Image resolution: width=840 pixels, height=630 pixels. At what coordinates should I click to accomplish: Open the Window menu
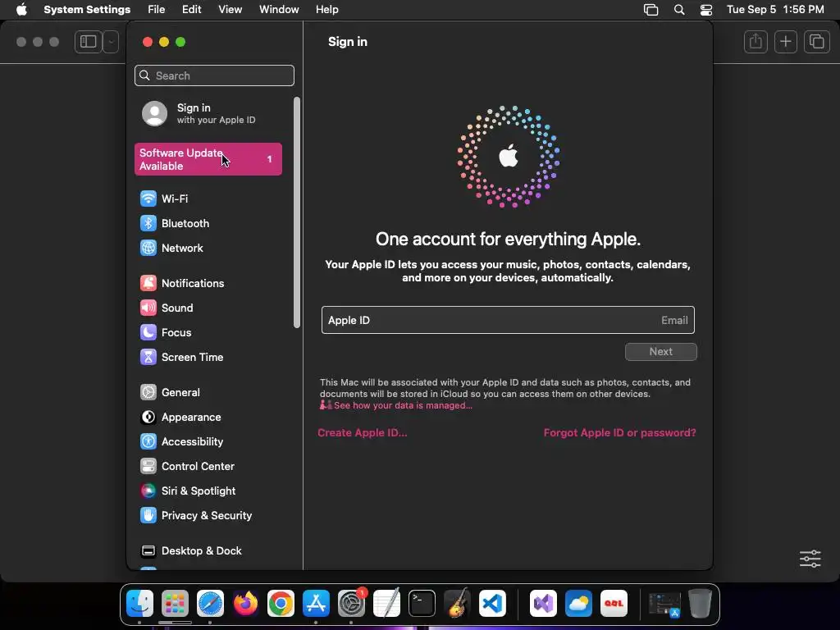coord(279,10)
